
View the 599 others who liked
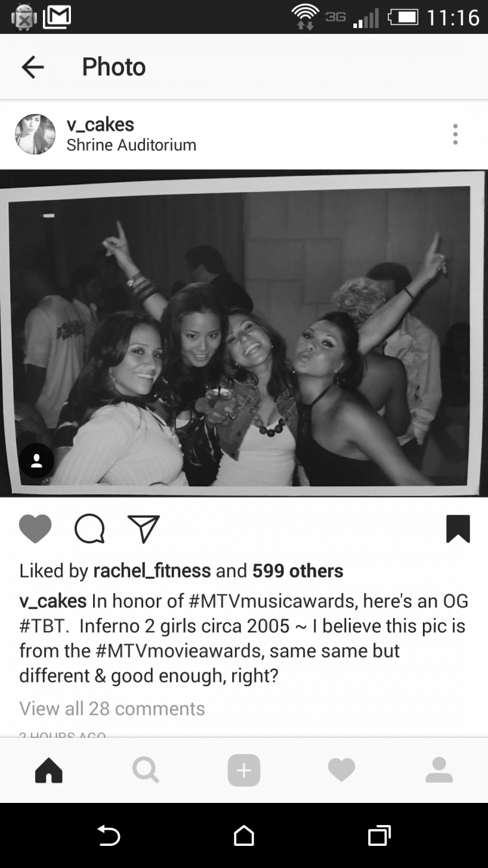[298, 571]
